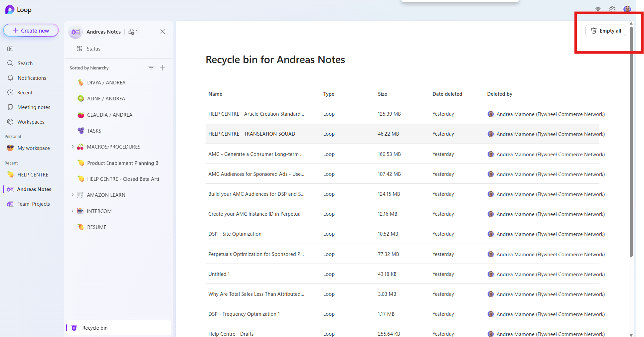Collapse the sidebar with the panel icon
This screenshot has height=337, width=644.
pyautogui.click(x=10, y=49)
